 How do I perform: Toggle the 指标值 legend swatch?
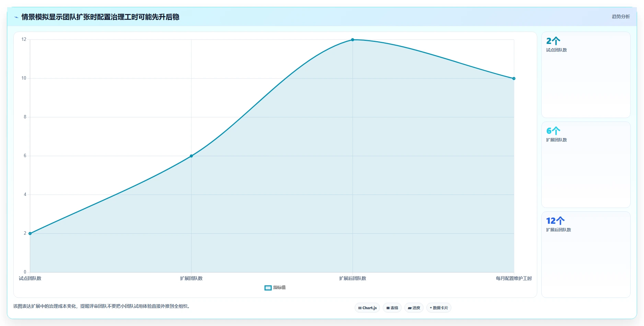pyautogui.click(x=268, y=288)
